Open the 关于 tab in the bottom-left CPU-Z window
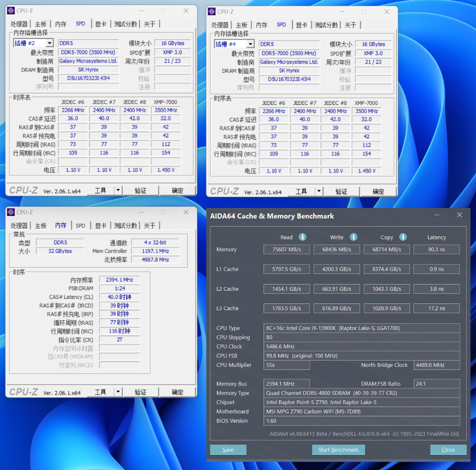This screenshot has width=476, height=470. (149, 225)
